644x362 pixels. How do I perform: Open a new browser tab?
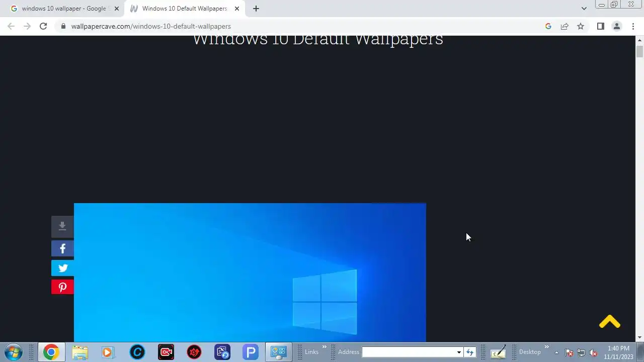tap(256, 9)
